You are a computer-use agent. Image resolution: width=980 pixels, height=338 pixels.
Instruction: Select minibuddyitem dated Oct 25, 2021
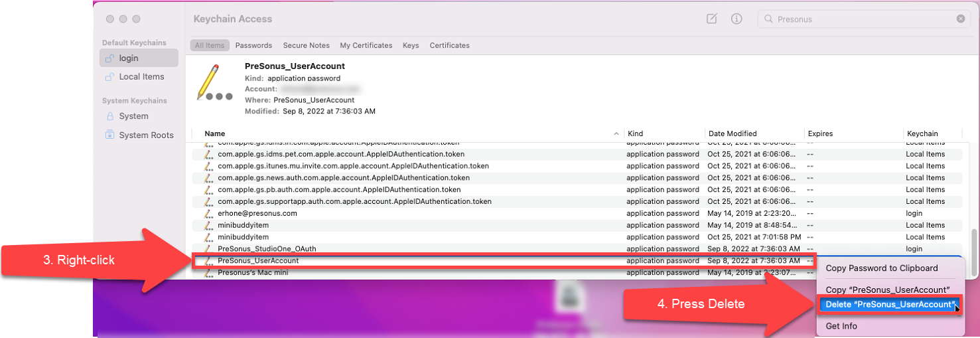coord(577,237)
